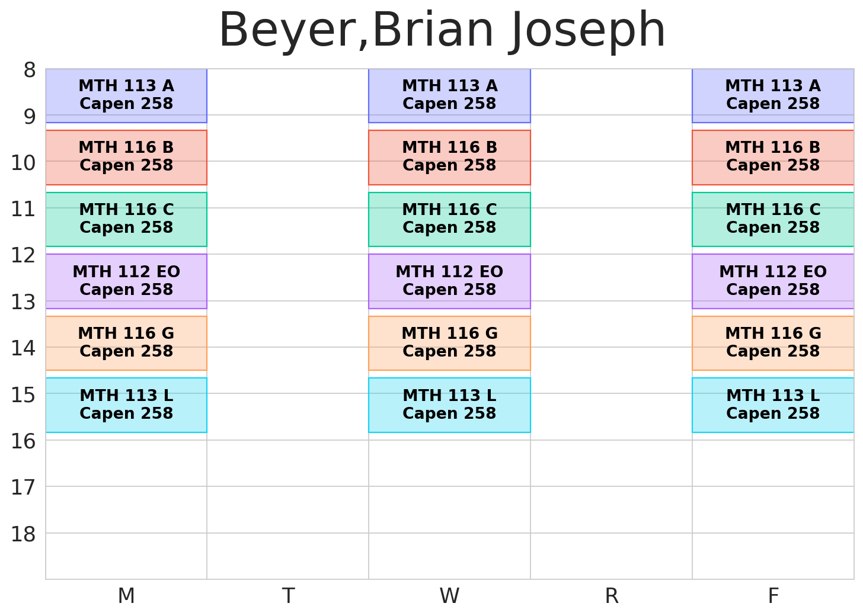Click Monday MTH 116 G block

coord(126,343)
